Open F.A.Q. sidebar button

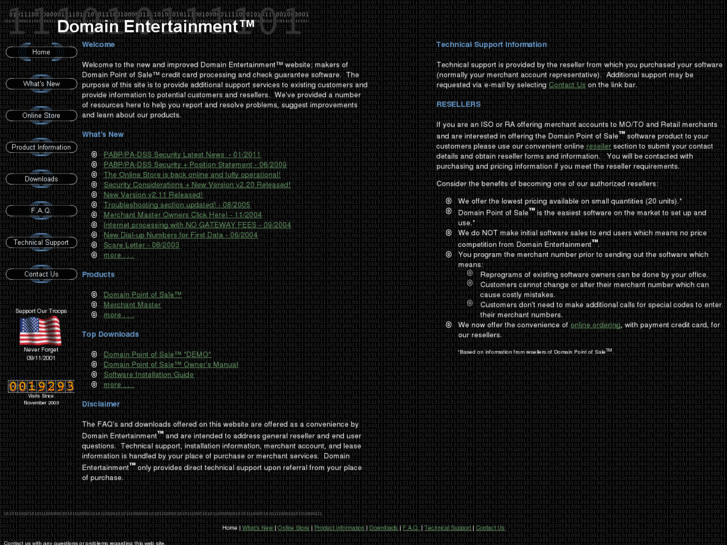[41, 211]
